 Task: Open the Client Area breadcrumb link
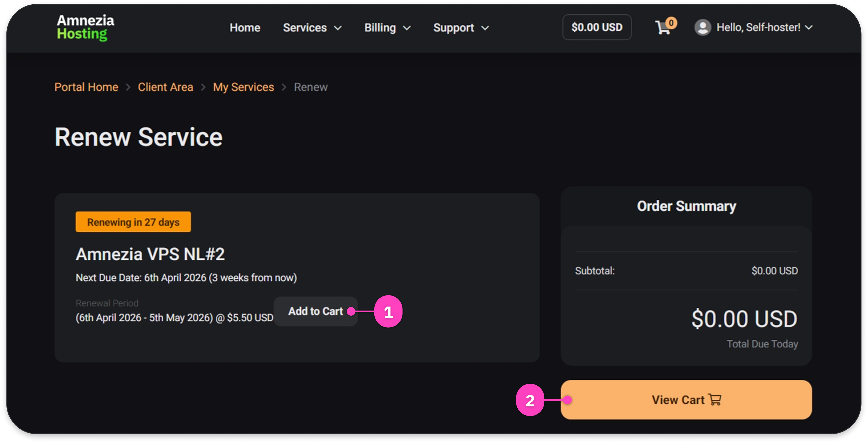point(165,87)
